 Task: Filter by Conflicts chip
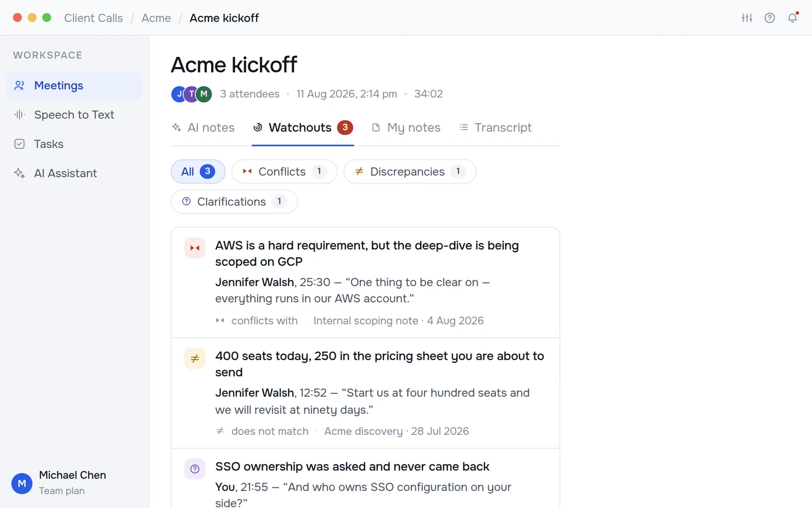[x=284, y=172]
